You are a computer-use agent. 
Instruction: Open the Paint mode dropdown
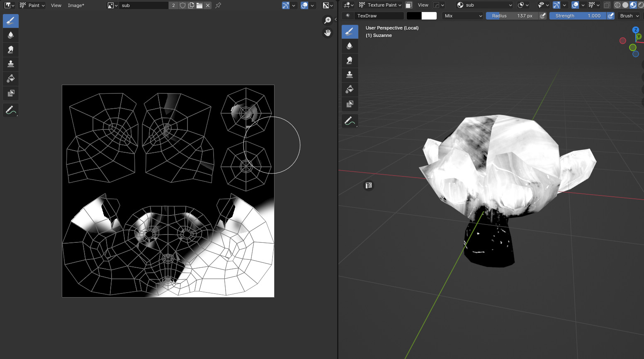point(32,5)
